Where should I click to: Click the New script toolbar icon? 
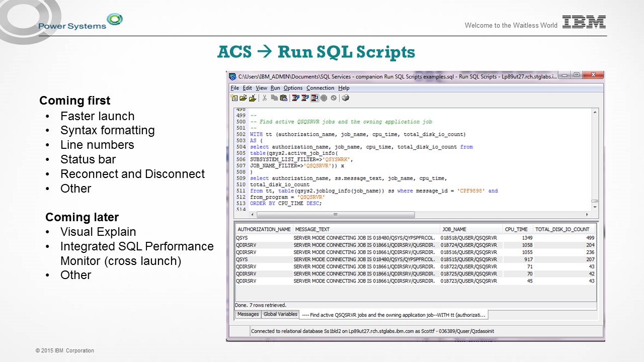tap(234, 98)
